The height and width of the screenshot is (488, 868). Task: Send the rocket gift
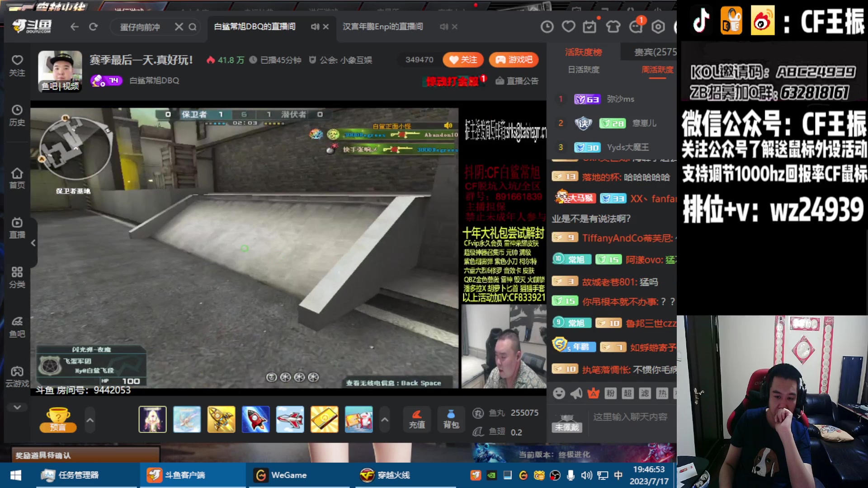click(255, 419)
